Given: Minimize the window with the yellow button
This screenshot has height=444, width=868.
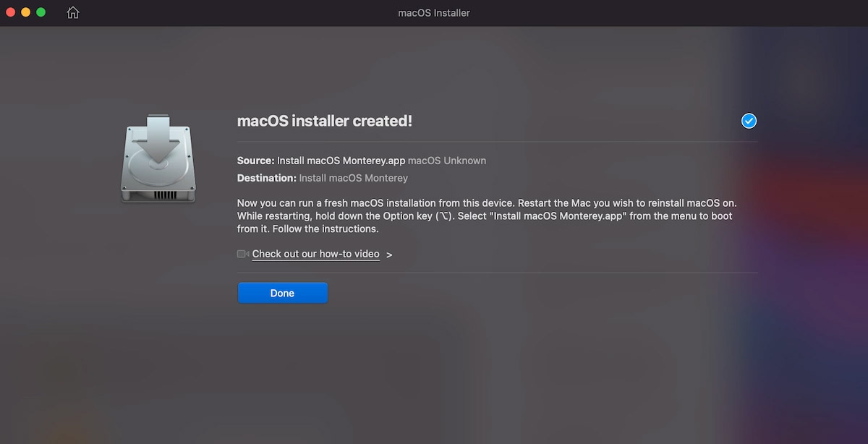Looking at the screenshot, I should click(26, 13).
